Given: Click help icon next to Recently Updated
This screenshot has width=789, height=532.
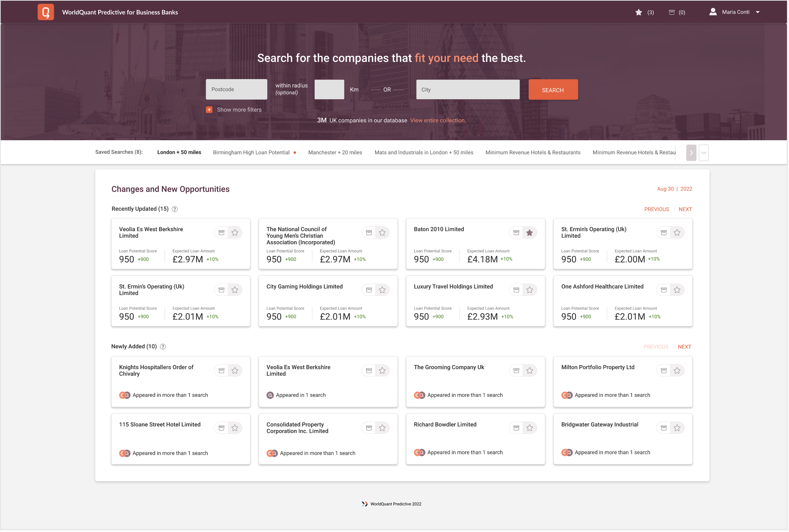Looking at the screenshot, I should (175, 209).
